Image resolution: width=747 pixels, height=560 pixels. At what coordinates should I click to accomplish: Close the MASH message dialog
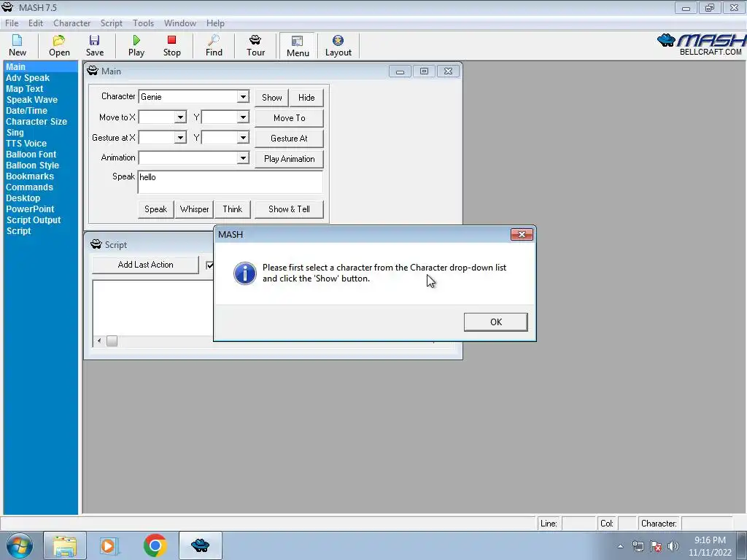point(522,234)
